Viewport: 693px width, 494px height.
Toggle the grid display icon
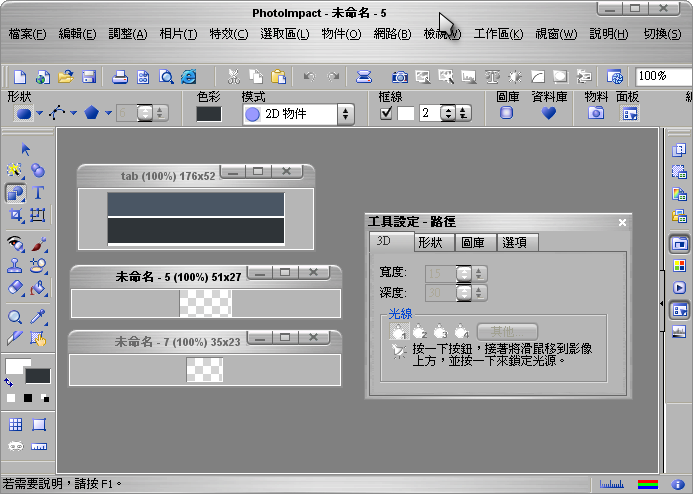(x=15, y=425)
